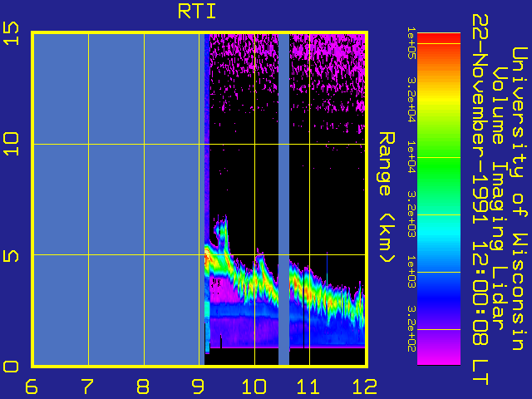Click the time axis label 6
Image resolution: width=532 pixels, height=399 pixels.
click(32, 386)
